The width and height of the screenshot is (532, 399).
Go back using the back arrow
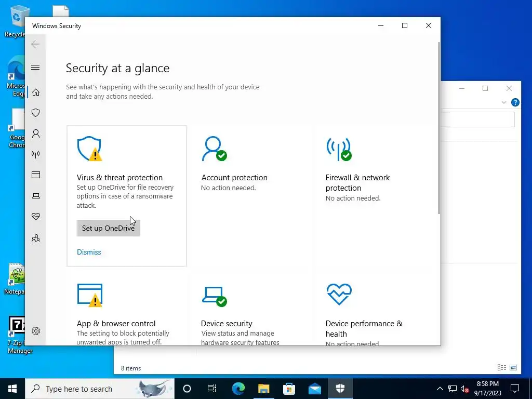tap(35, 44)
